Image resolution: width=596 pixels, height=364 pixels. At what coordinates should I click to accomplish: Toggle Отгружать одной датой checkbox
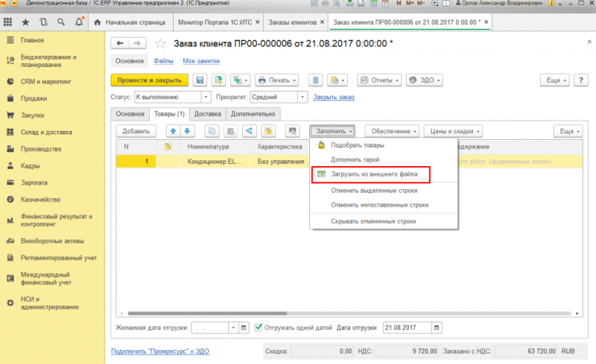pyautogui.click(x=259, y=327)
